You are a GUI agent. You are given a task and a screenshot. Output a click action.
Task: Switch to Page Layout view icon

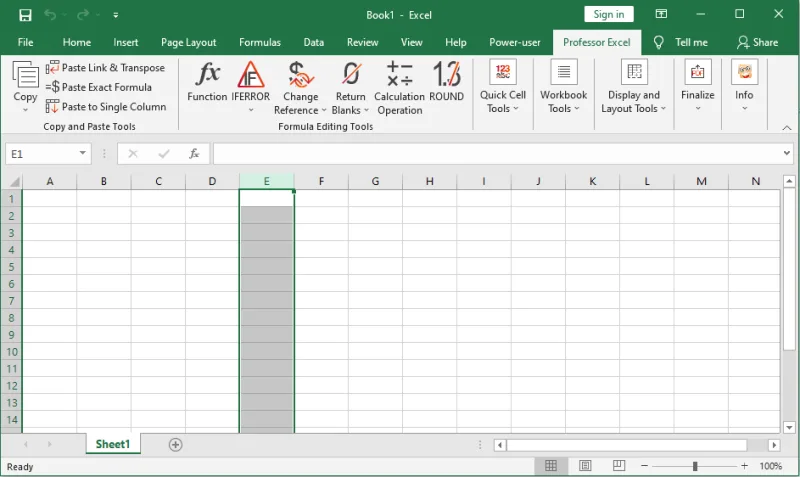pos(585,465)
